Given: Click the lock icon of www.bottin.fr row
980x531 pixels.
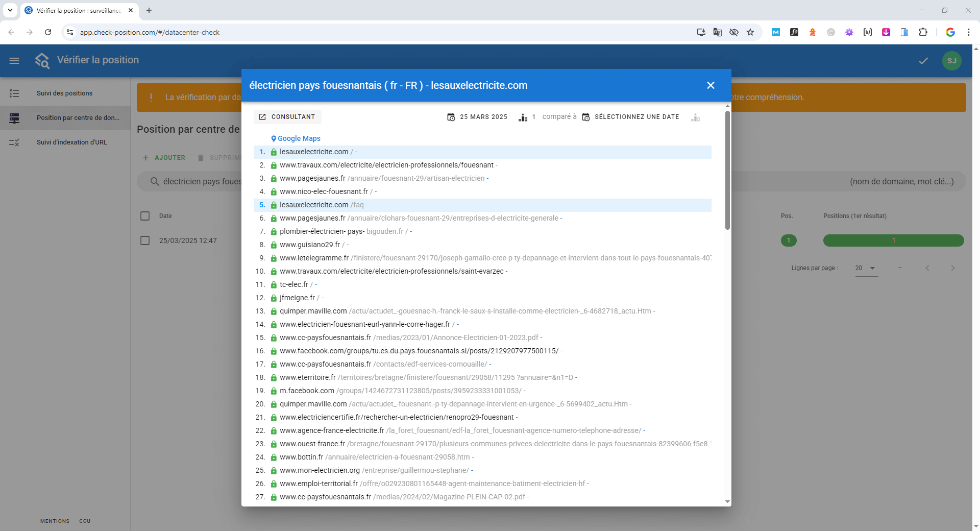Looking at the screenshot, I should click(x=274, y=457).
